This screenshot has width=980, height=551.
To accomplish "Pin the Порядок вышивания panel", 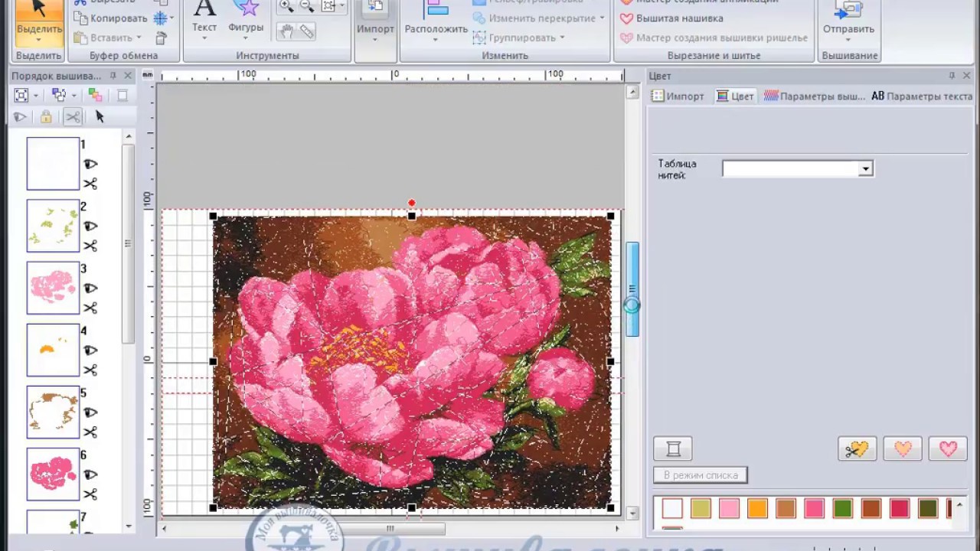I will click(113, 76).
